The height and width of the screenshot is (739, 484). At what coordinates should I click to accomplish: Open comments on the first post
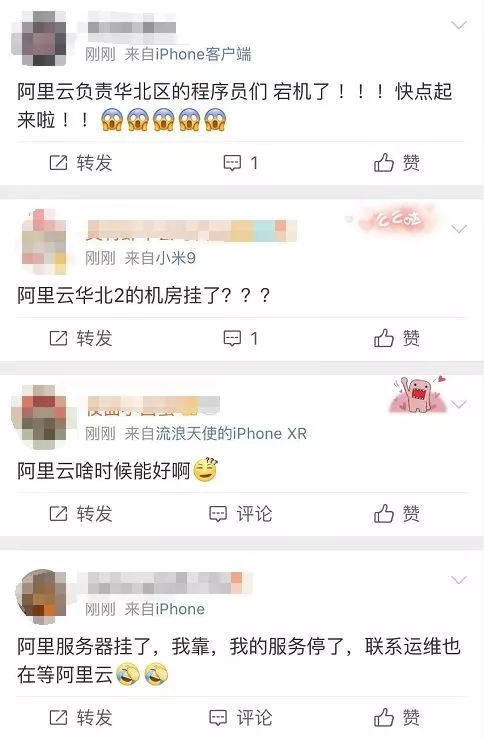pos(240,163)
